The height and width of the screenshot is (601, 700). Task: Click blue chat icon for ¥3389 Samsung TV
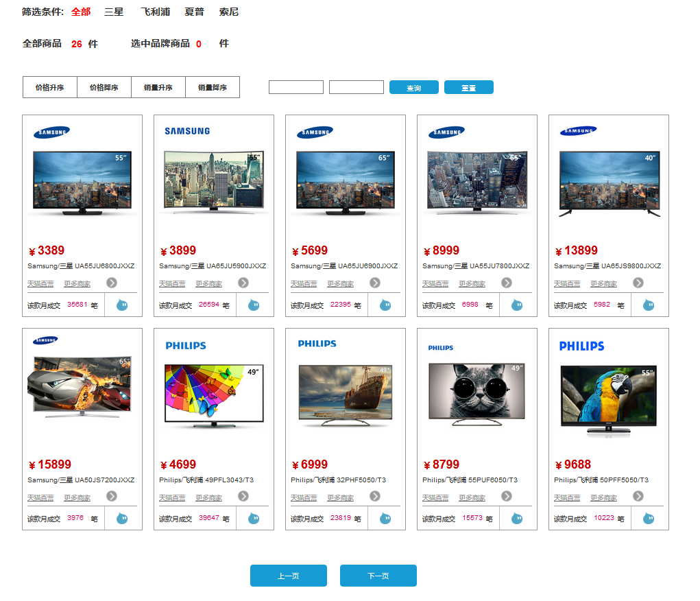tap(122, 305)
